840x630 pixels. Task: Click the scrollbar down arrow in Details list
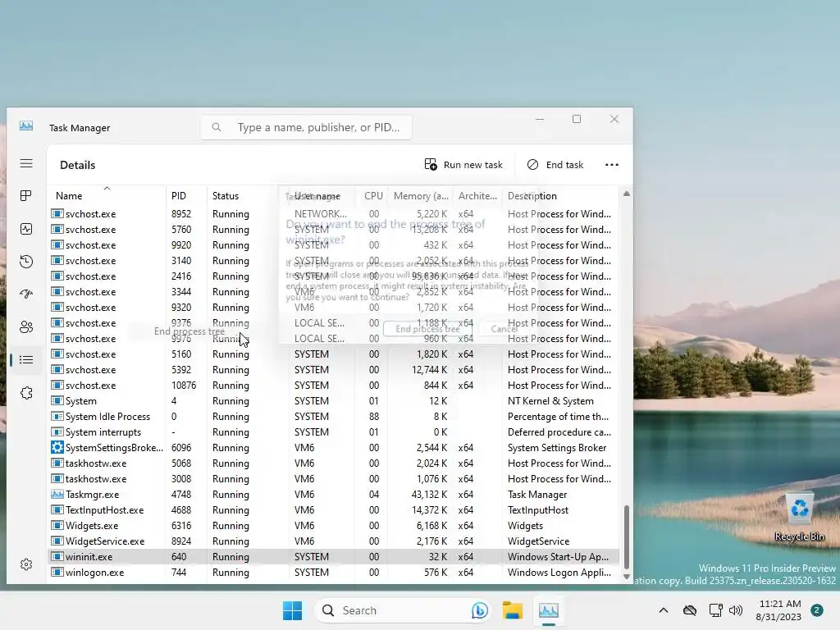point(626,577)
